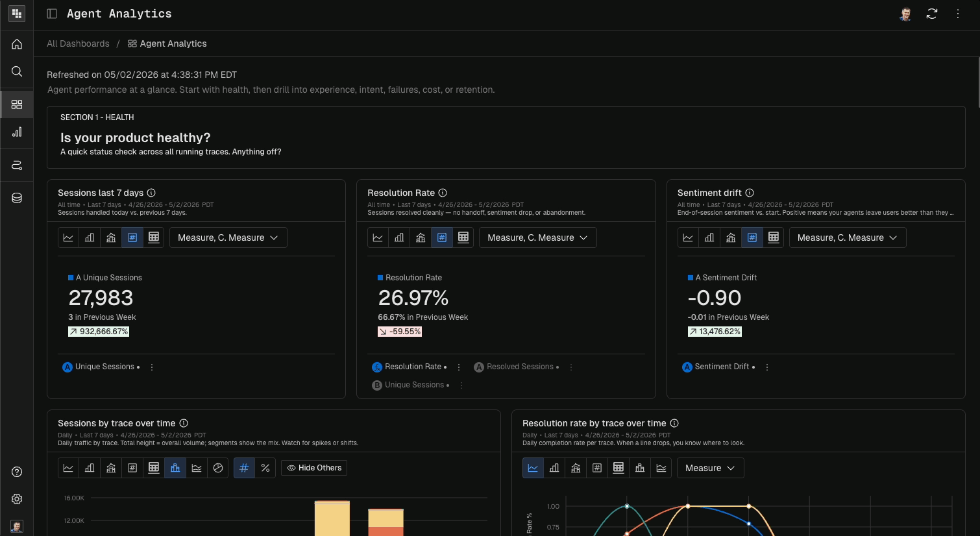980x536 pixels.
Task: Toggle the Unique Sessions series A legend
Action: tap(101, 367)
